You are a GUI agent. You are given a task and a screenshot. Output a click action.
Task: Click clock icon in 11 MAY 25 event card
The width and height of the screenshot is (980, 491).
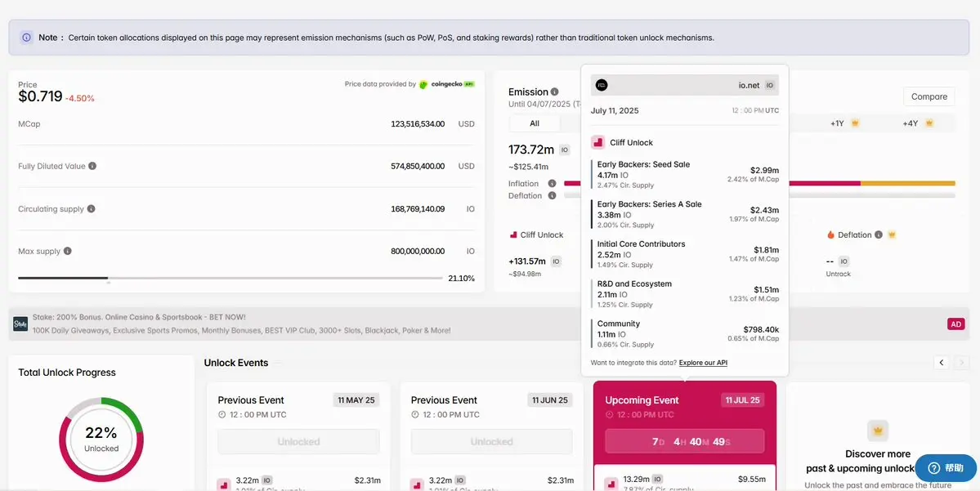pyautogui.click(x=222, y=415)
